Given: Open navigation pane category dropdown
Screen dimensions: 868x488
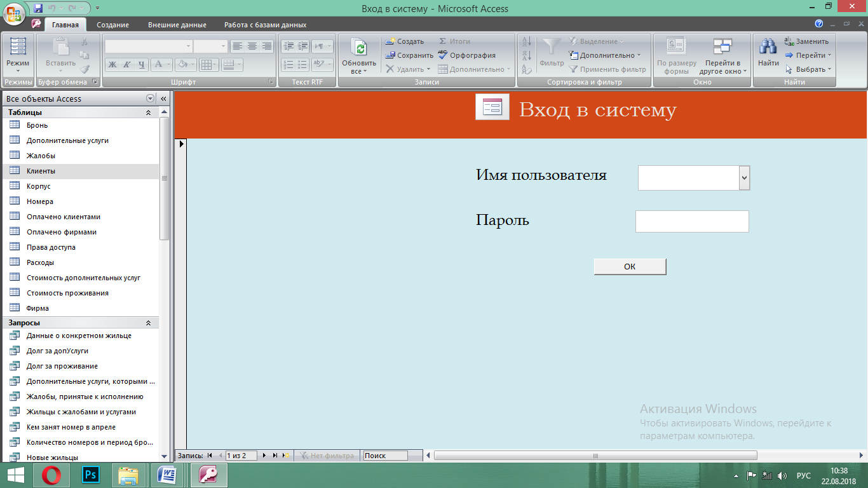Looking at the screenshot, I should pyautogui.click(x=151, y=98).
